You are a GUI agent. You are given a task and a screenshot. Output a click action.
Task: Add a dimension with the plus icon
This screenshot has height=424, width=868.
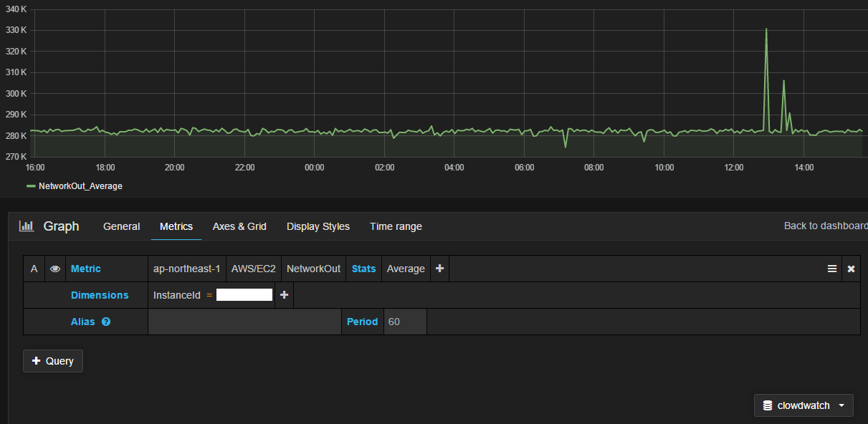[x=284, y=295]
